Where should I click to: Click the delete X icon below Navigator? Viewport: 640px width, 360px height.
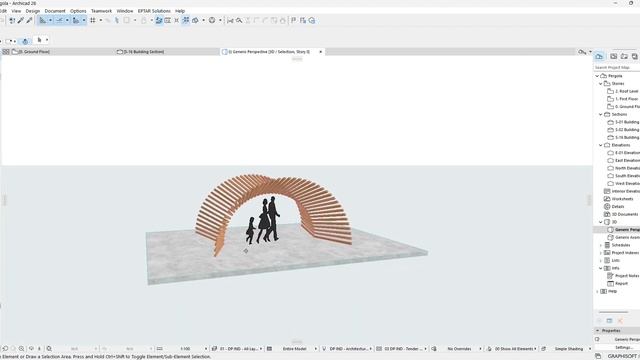(x=620, y=321)
